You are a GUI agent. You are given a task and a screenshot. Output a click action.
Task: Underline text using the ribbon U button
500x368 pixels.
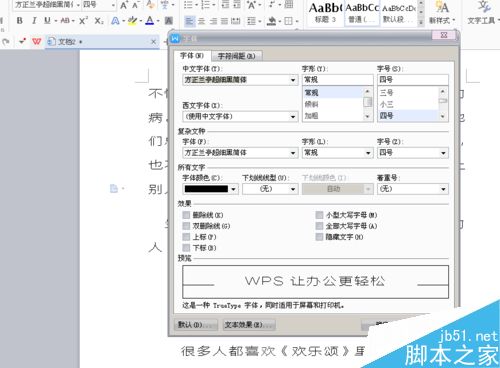pos(47,21)
